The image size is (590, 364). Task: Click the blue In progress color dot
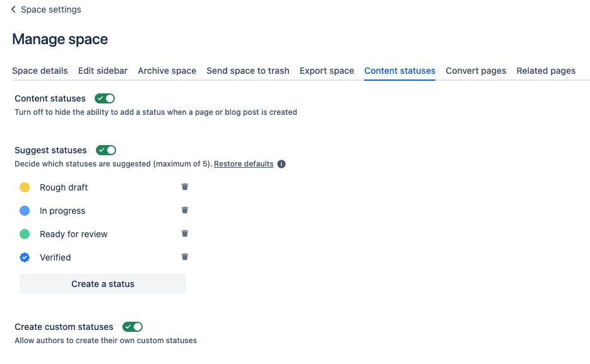[x=25, y=211]
